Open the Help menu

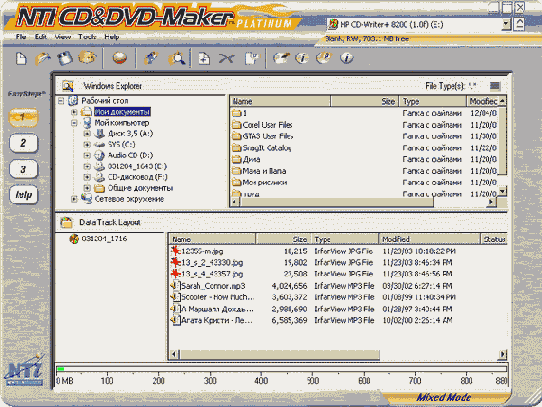click(112, 37)
